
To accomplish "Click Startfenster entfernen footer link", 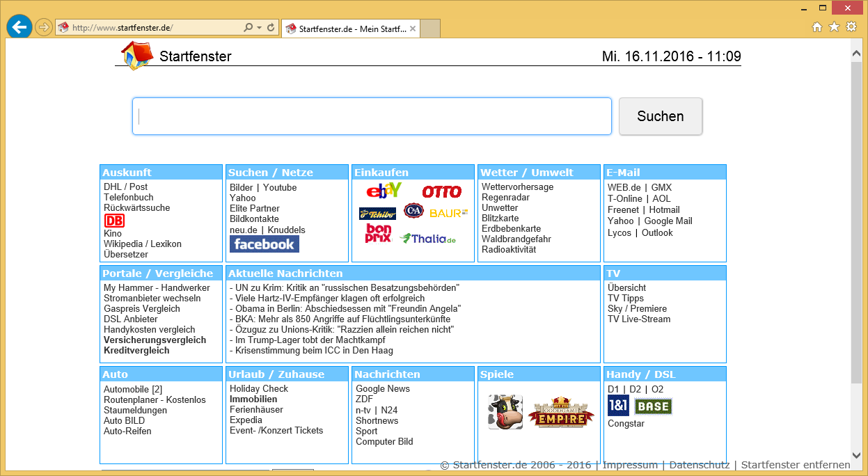I will (x=796, y=465).
